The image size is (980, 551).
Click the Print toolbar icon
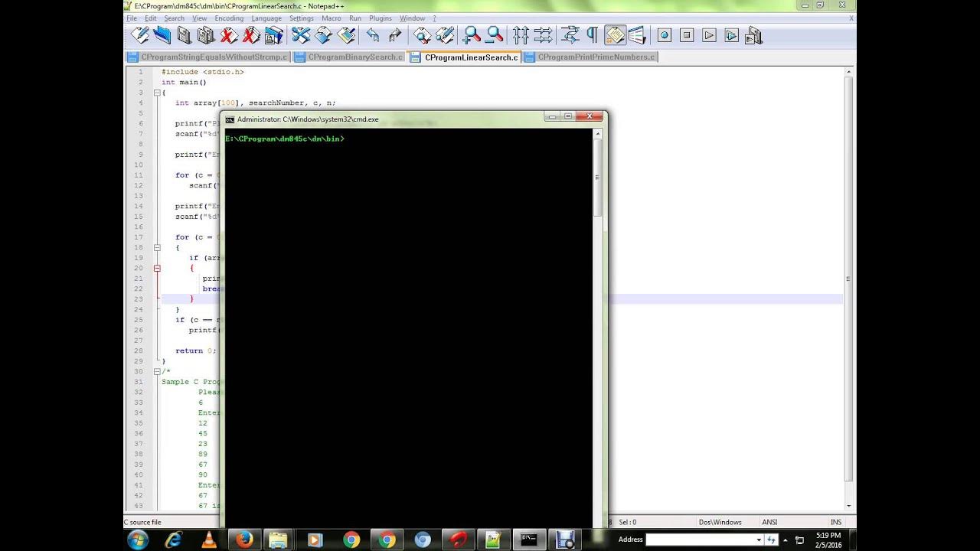(x=273, y=35)
